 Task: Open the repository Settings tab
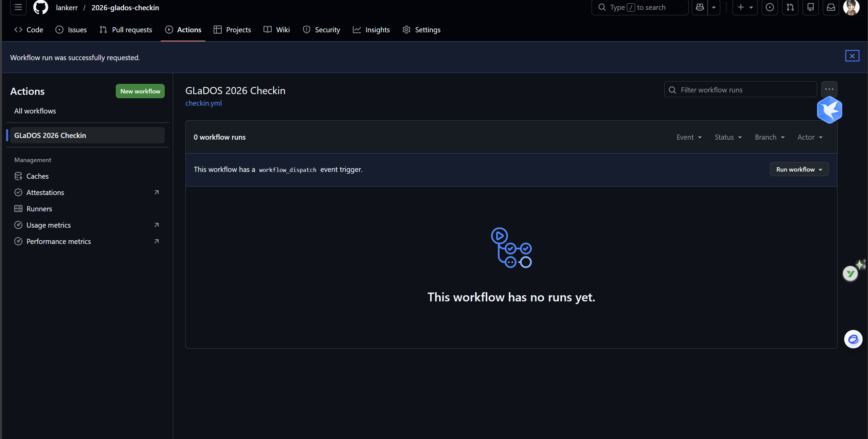tap(421, 30)
